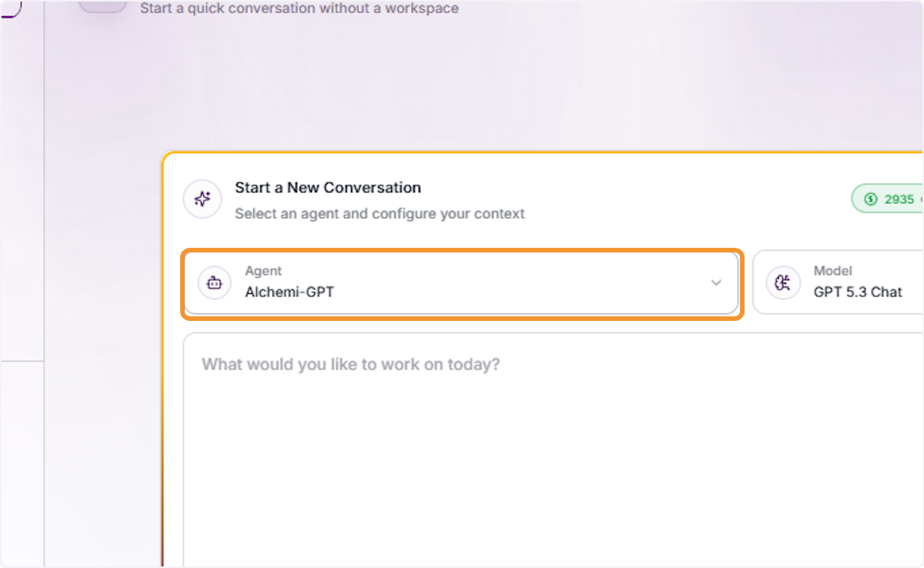The height and width of the screenshot is (568, 924).
Task: Click the green 2935 credits badge
Action: point(887,199)
